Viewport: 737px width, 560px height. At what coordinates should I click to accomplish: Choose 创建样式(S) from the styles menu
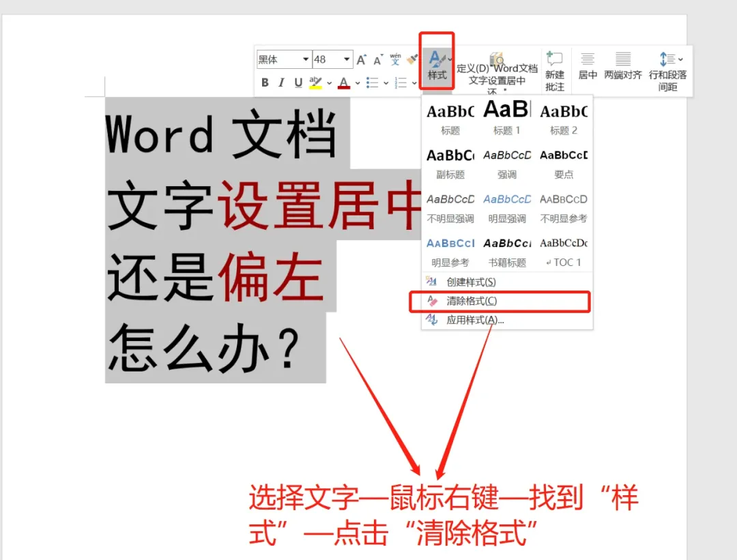click(506, 282)
